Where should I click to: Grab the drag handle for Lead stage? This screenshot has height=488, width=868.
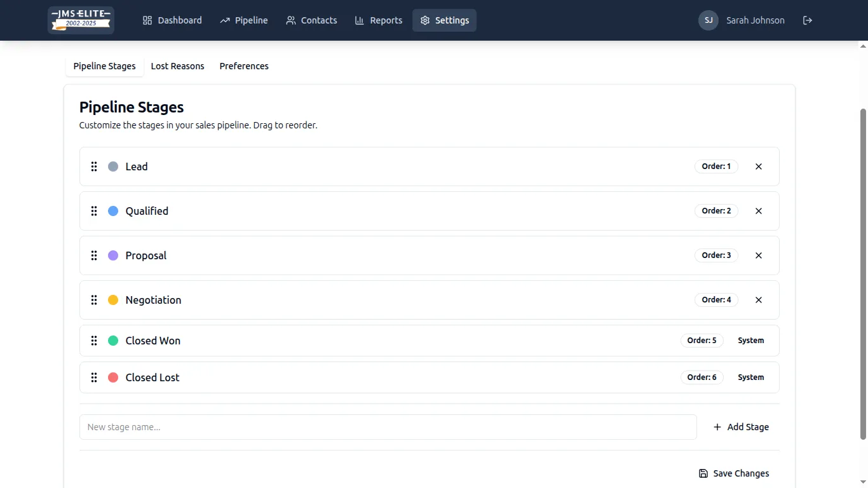point(94,166)
